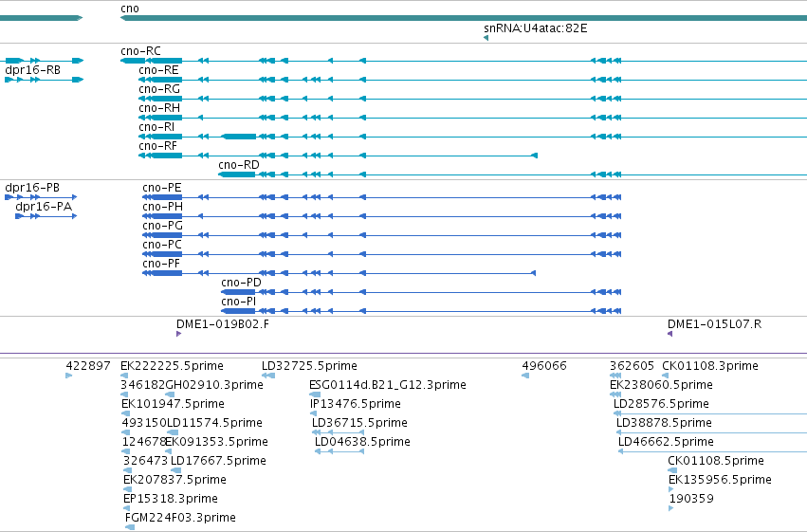Select the cno-PC protein label
Screen dimensions: 807x532
point(162,245)
